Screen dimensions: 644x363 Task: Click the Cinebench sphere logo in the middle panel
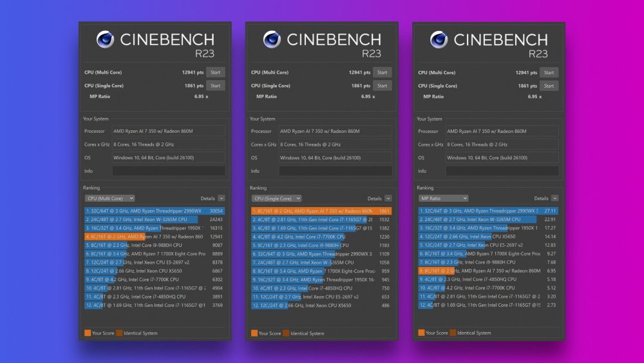click(272, 40)
